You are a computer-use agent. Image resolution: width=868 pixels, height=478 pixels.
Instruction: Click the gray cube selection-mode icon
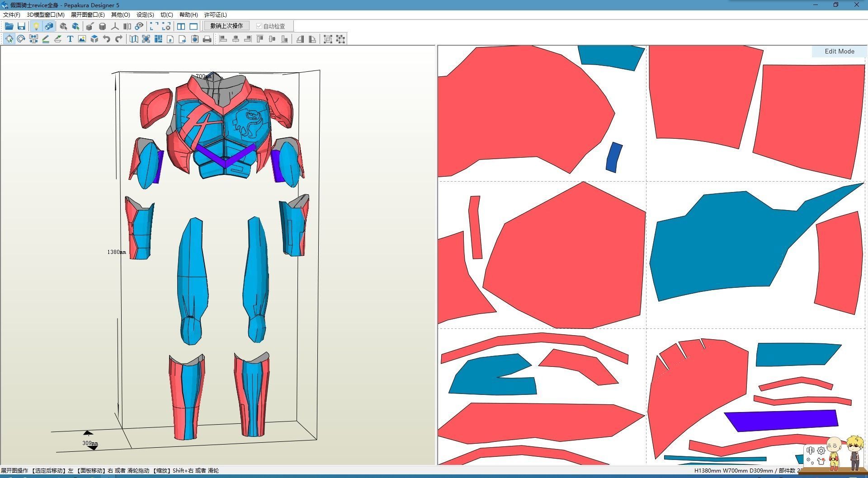[x=63, y=26]
